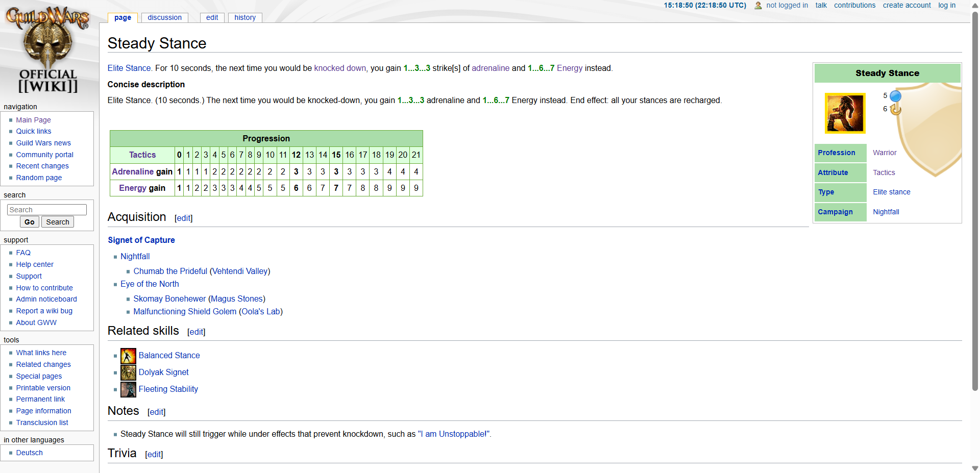Select the page tab

(122, 17)
